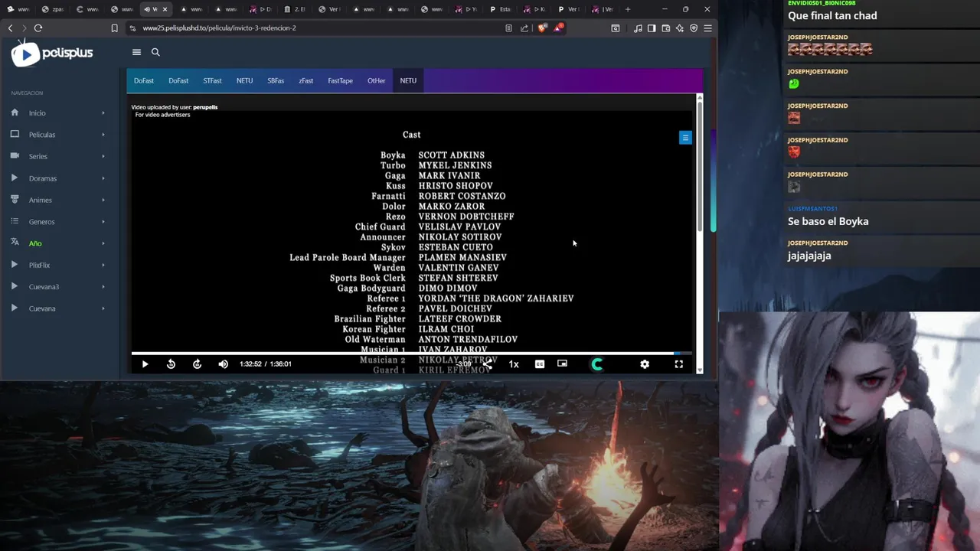Close the active browser tab
The width and height of the screenshot is (980, 551).
pos(165,9)
